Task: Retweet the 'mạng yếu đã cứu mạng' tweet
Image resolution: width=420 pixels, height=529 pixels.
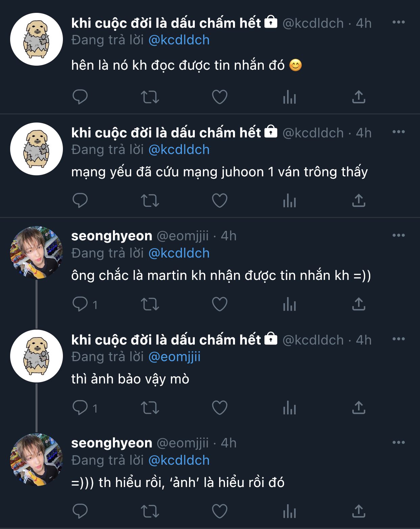Action: pos(150,201)
